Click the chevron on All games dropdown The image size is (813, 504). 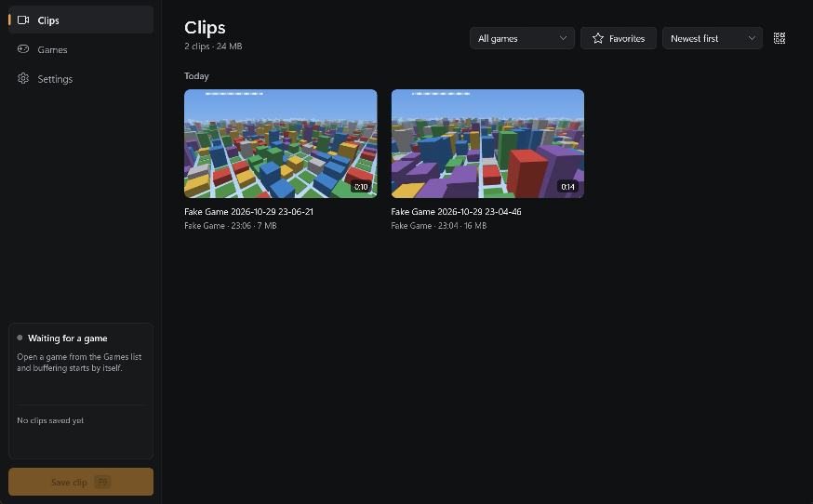(563, 38)
